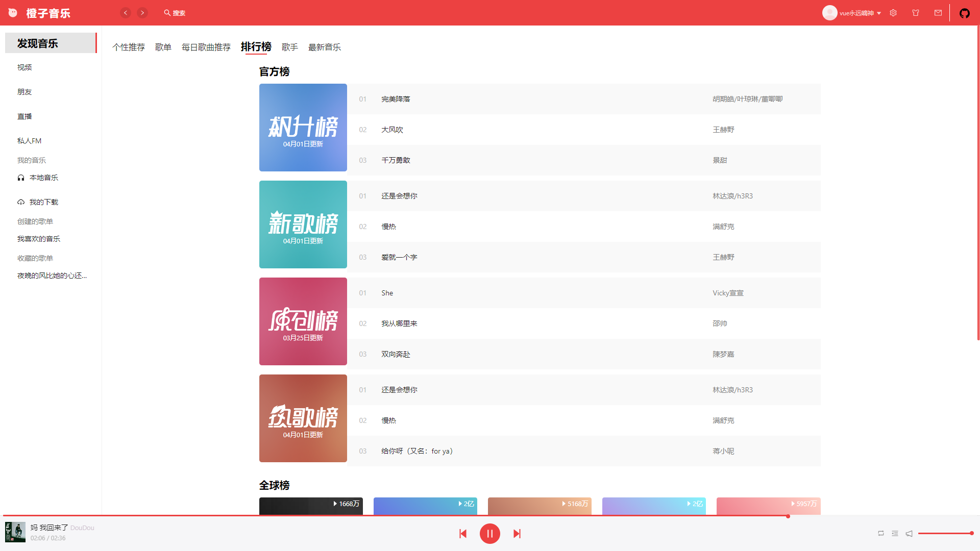Open 我喜欢的音乐 playlist
Image resolution: width=980 pixels, height=551 pixels.
point(39,239)
